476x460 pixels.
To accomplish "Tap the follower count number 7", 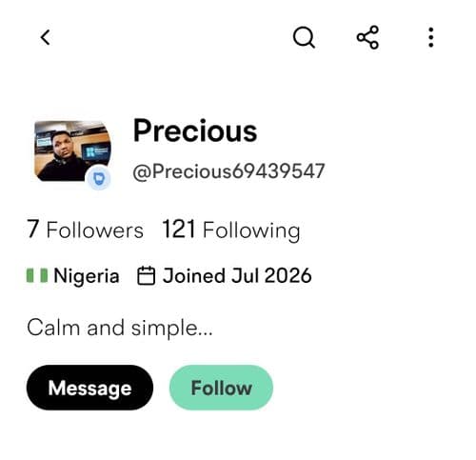I will tap(33, 229).
